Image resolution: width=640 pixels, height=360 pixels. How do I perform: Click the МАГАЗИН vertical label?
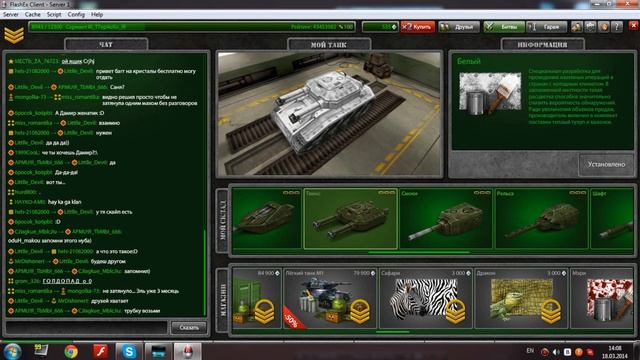click(x=222, y=300)
